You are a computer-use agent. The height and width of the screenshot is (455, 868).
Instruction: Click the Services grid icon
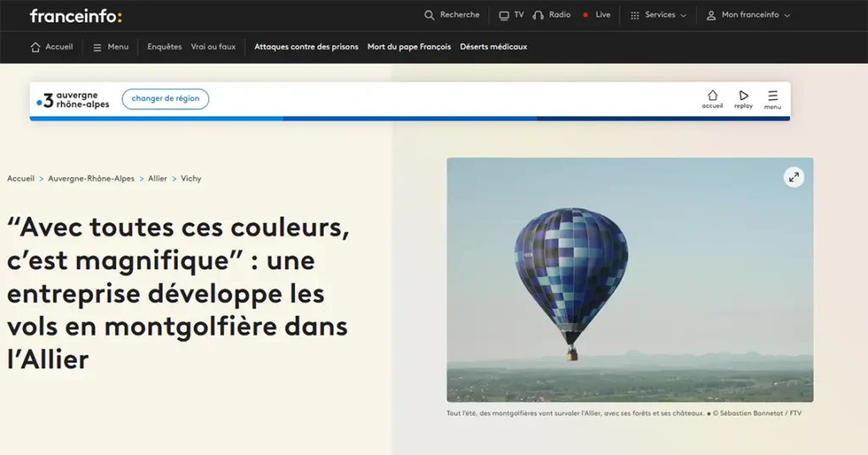pyautogui.click(x=635, y=15)
